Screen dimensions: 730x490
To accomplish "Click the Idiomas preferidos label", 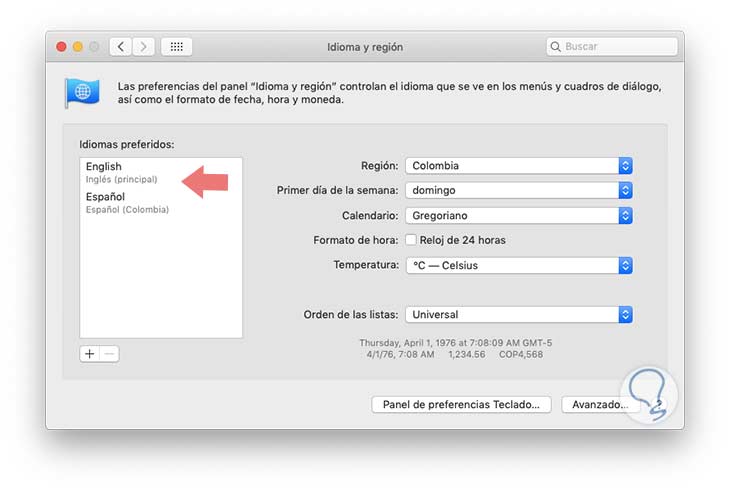I will click(x=127, y=144).
